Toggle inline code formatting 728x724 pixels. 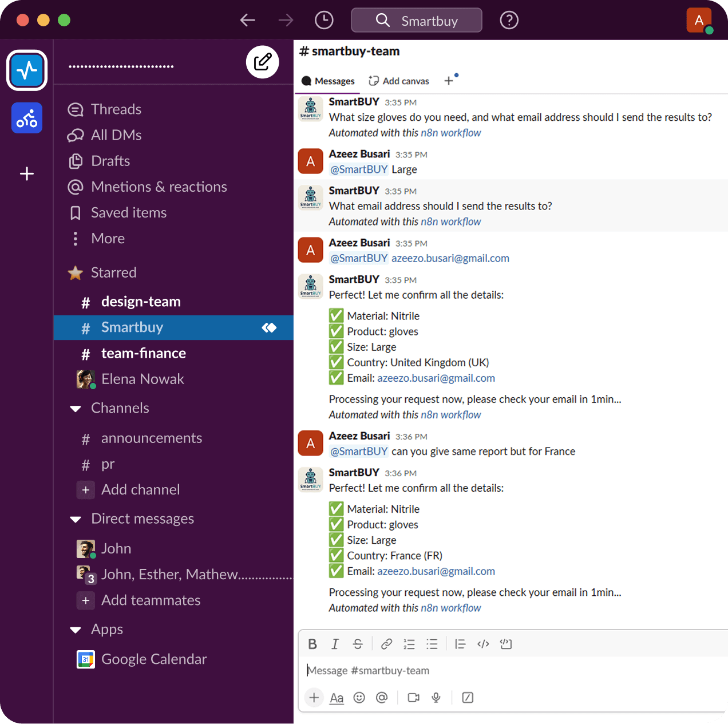pos(483,644)
